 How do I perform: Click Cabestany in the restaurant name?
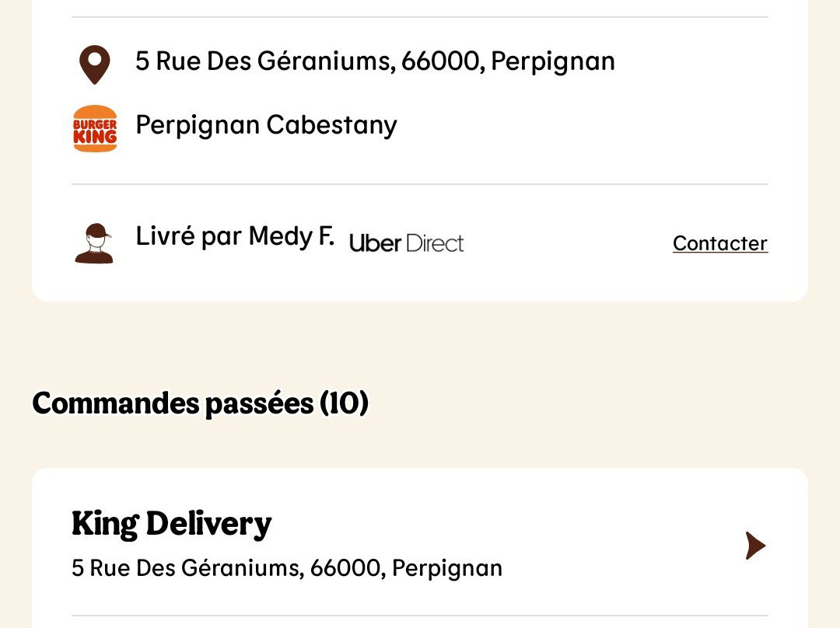click(x=331, y=126)
